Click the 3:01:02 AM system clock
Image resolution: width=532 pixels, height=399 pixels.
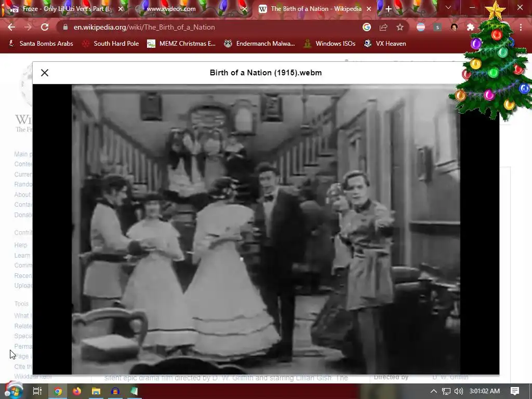(485, 391)
